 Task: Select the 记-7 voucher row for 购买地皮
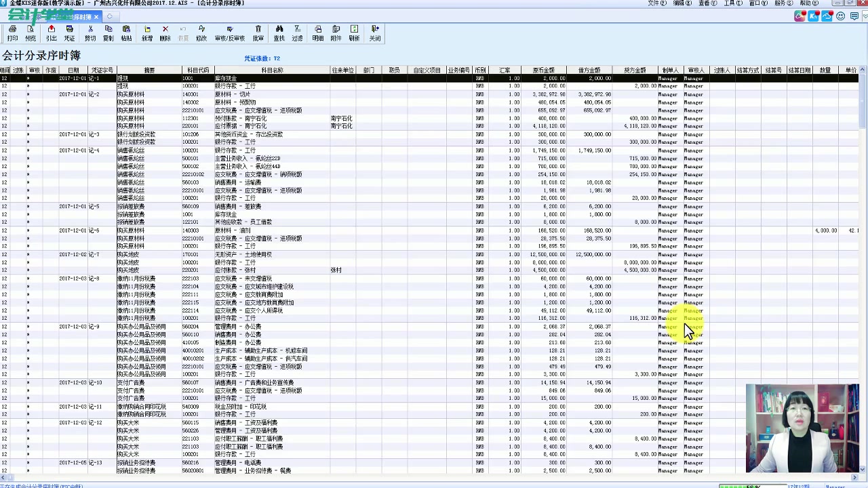pos(429,255)
